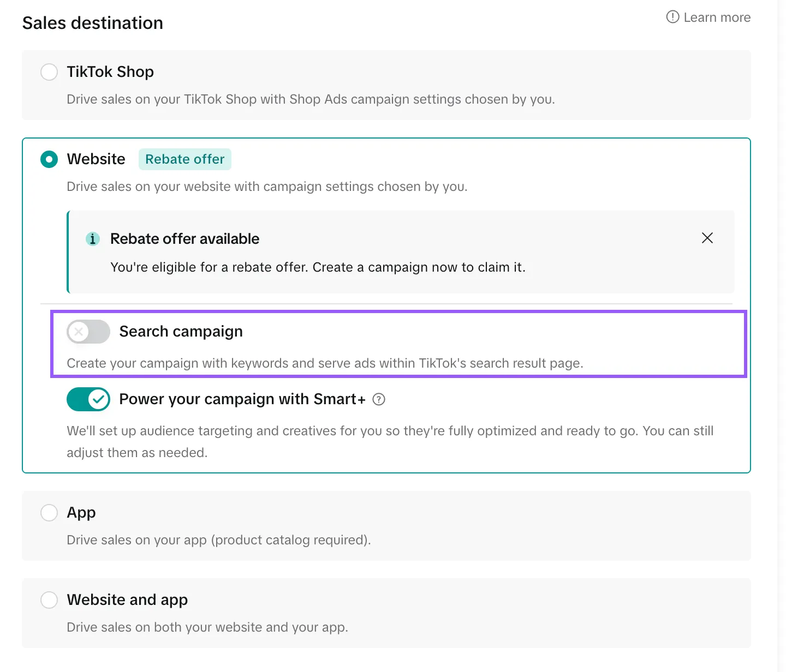Click the 'Rebate offer available' title
This screenshot has height=672, width=786.
point(184,239)
